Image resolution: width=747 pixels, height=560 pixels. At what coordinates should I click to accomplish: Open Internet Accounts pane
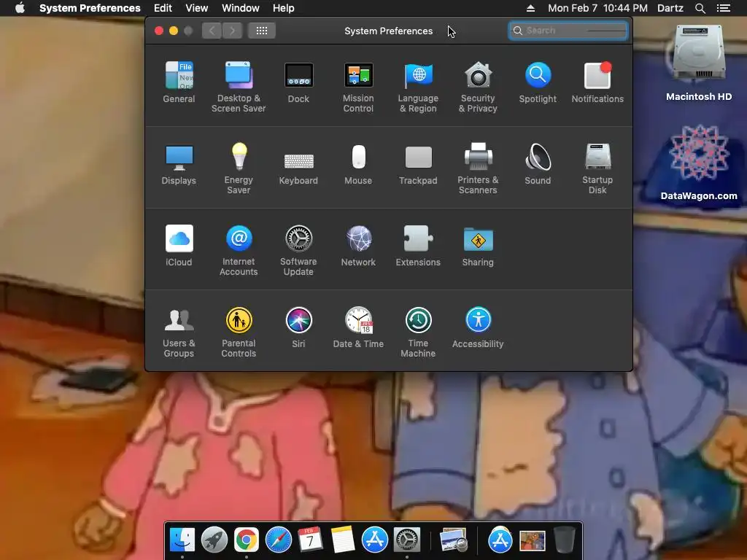pos(239,251)
